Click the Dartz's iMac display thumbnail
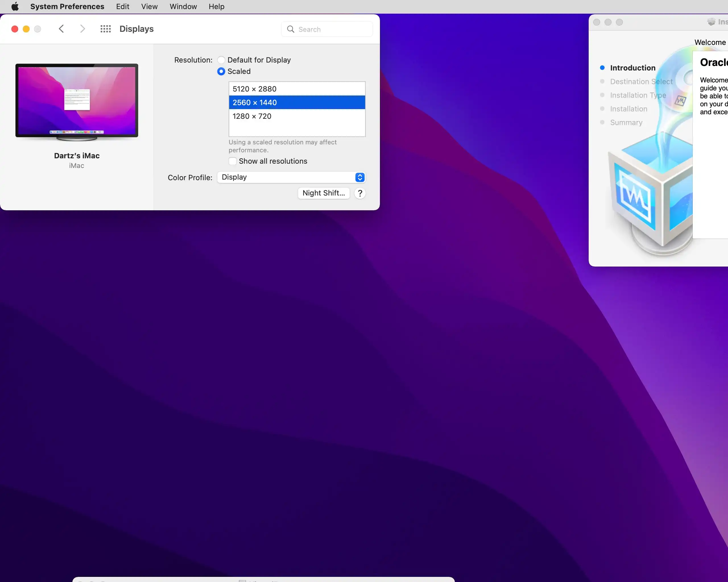This screenshot has height=582, width=728. click(x=77, y=101)
